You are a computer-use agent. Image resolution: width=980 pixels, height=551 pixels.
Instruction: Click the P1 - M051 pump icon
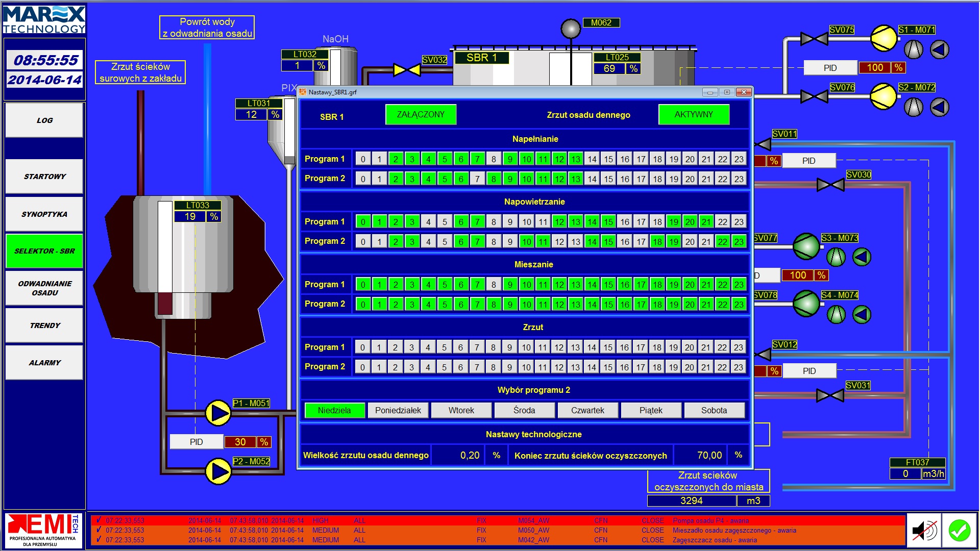(x=218, y=413)
